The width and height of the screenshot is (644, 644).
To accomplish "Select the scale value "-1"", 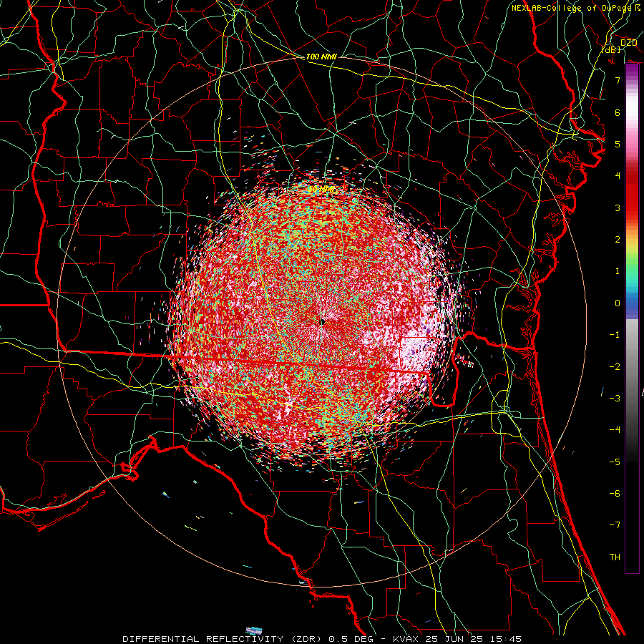I will click(x=615, y=335).
